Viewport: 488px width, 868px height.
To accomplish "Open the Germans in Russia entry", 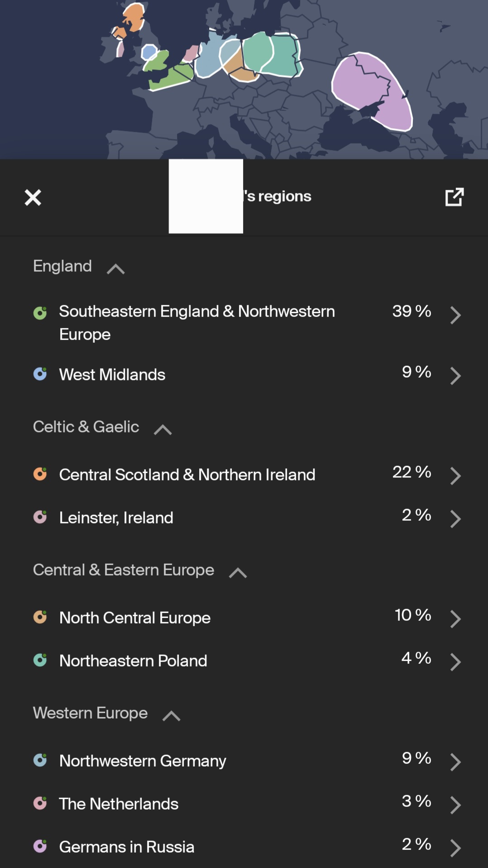I will (x=127, y=847).
